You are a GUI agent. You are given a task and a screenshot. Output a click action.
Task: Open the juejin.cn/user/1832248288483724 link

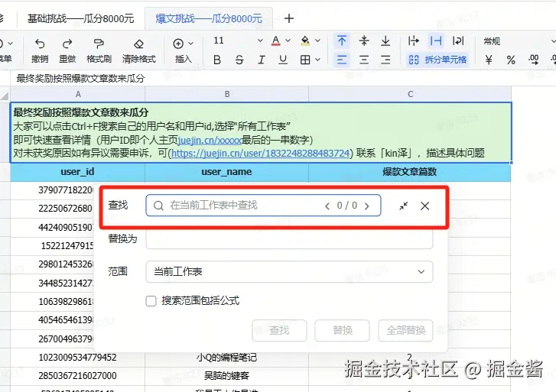click(x=261, y=153)
